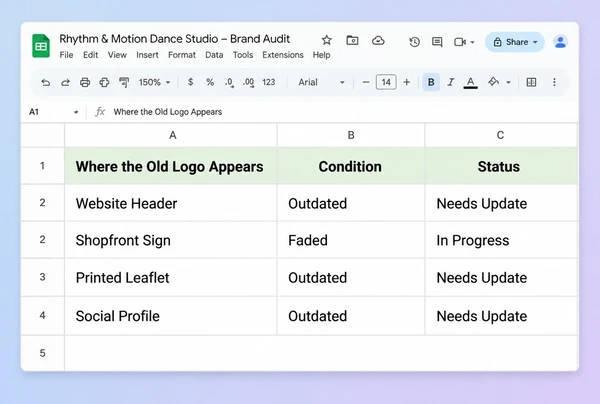The image size is (600, 404).
Task: Select the Faded cell
Action: point(351,240)
